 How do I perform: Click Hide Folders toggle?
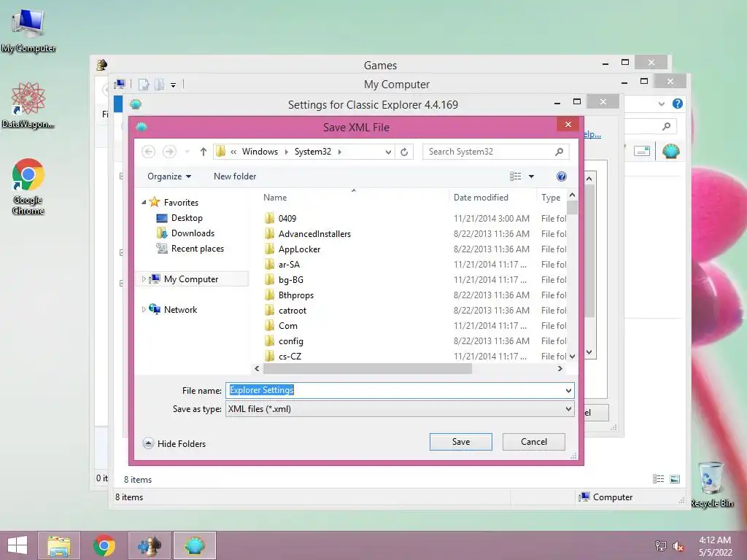point(174,443)
